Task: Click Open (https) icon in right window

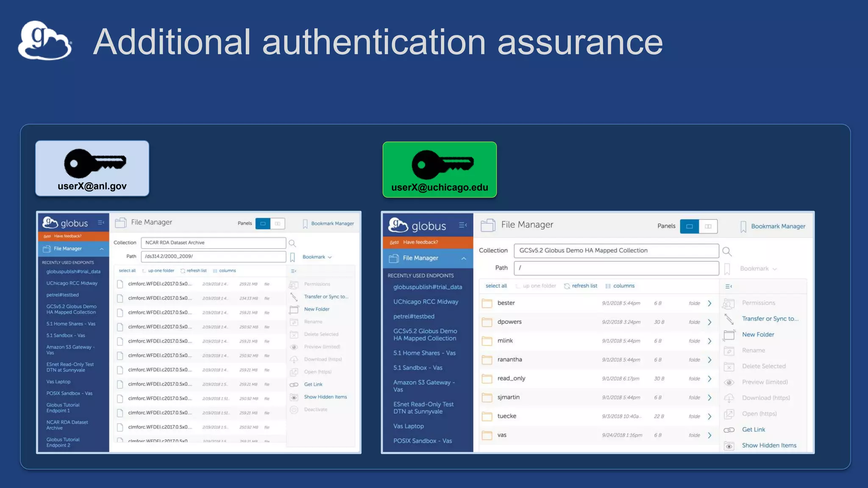Action: (729, 414)
